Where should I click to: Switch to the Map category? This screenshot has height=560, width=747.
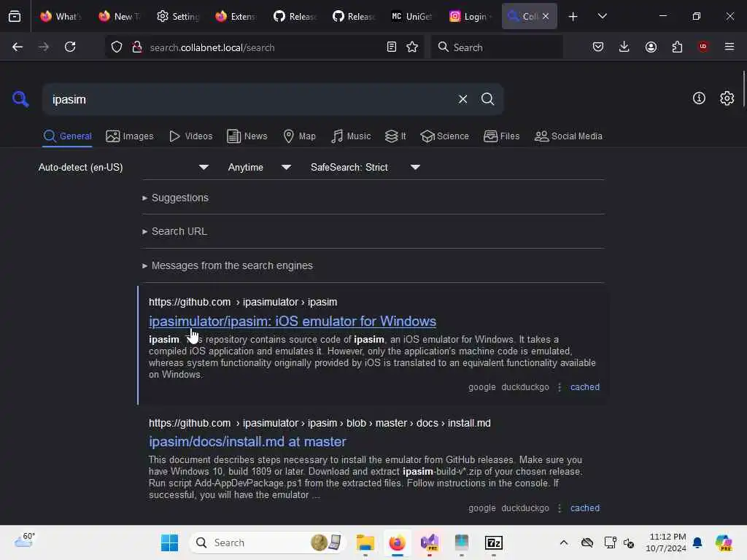tap(299, 136)
